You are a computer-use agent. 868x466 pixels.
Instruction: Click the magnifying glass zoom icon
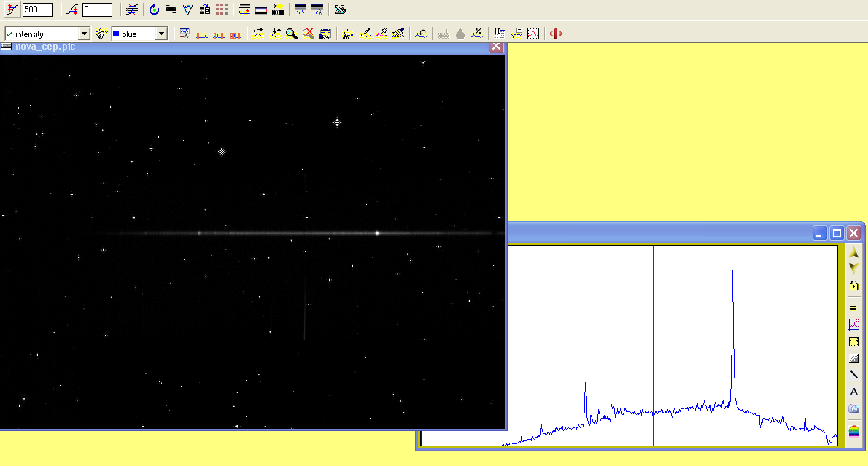[291, 34]
